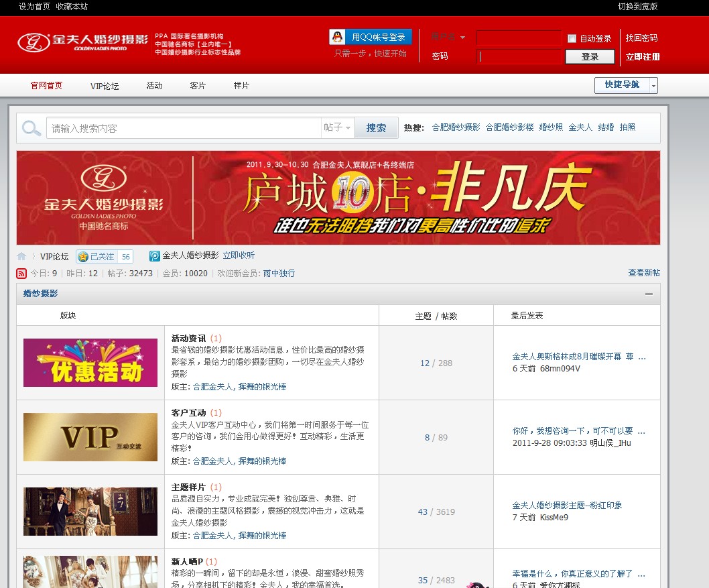Click the magnifying glass search icon
This screenshot has width=709, height=588.
point(31,128)
